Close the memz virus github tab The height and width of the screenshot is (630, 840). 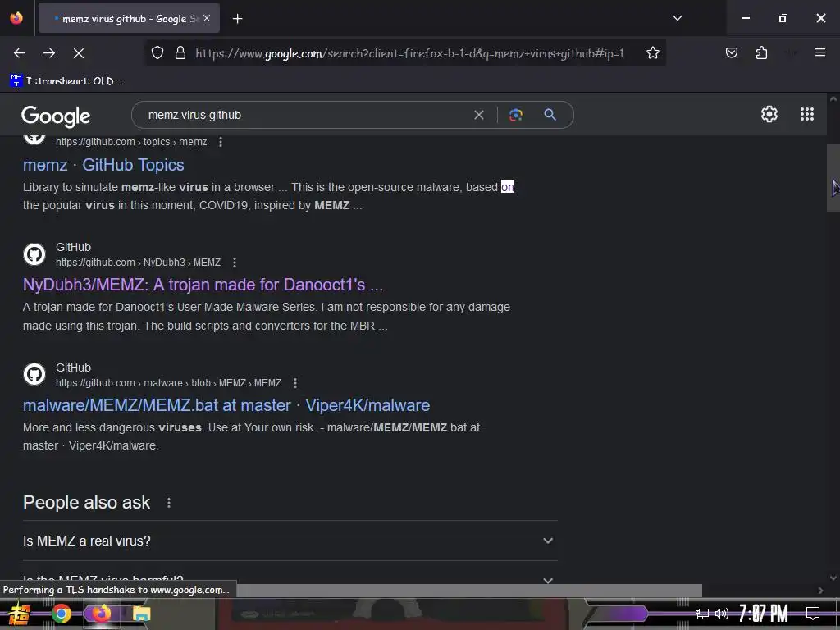pos(207,18)
